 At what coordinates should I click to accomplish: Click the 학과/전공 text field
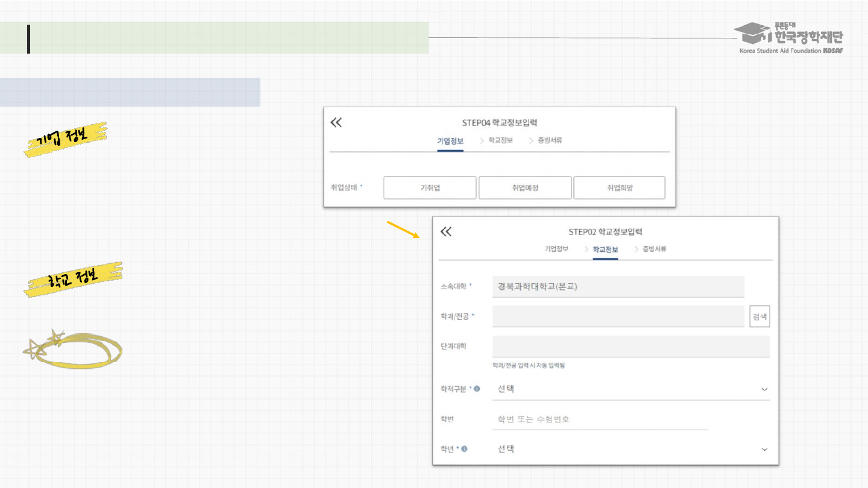[x=618, y=316]
